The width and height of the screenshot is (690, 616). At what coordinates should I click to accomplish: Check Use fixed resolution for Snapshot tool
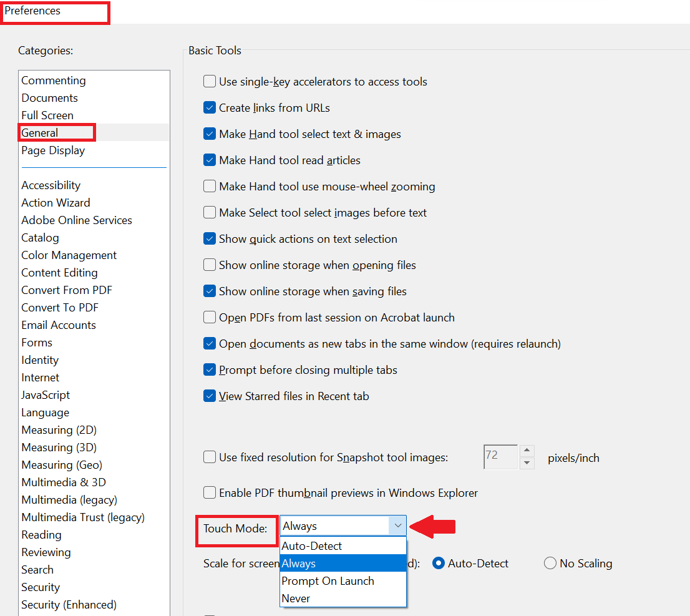pyautogui.click(x=210, y=457)
